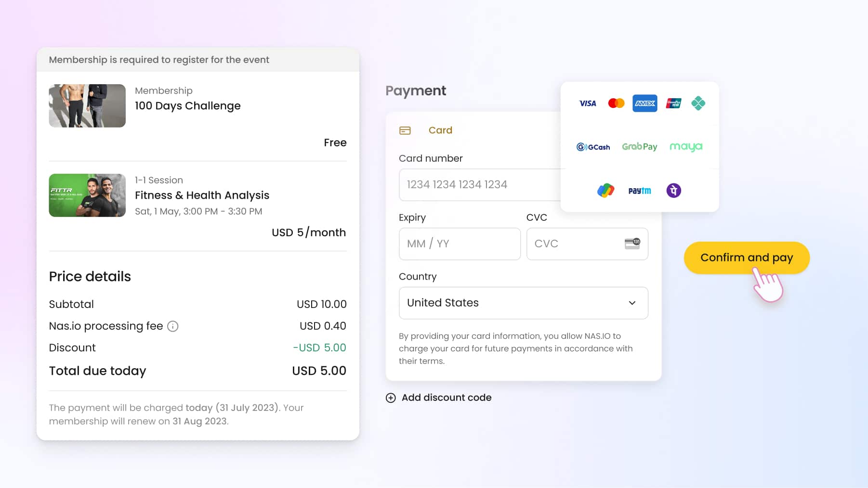This screenshot has width=868, height=488.
Task: Select the Maya payment icon
Action: tap(686, 147)
